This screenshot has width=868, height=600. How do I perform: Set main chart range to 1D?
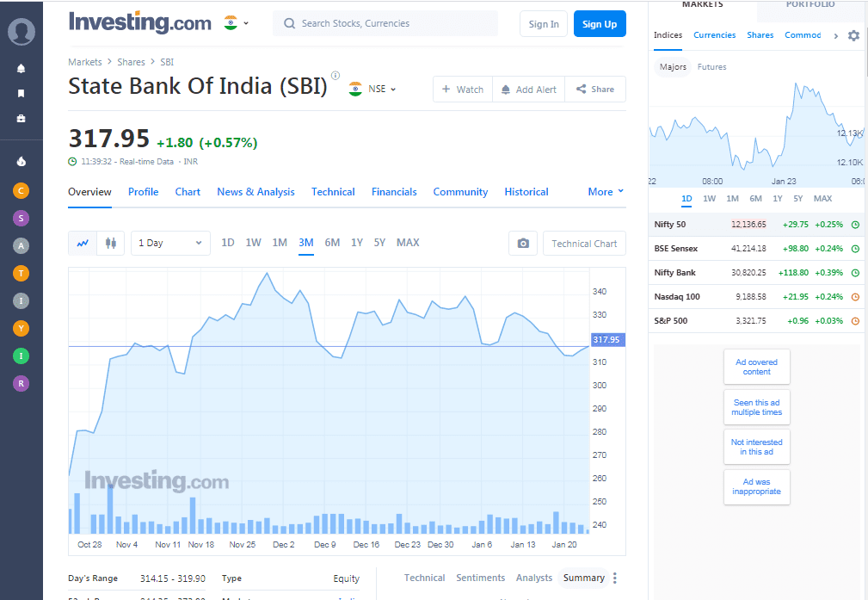tap(227, 243)
